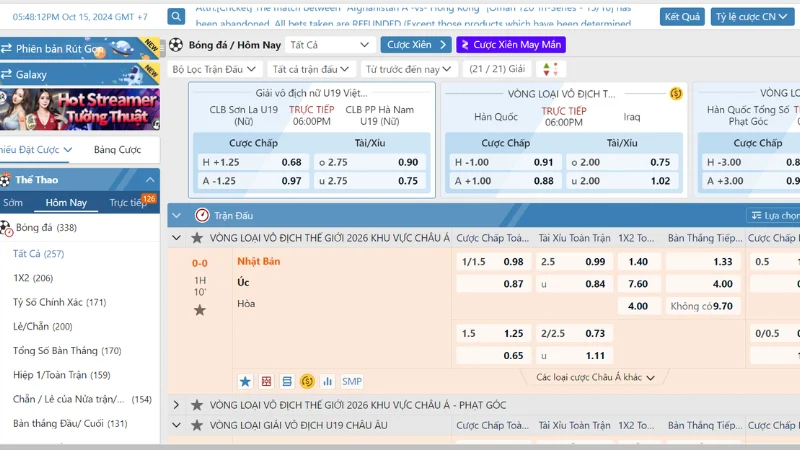This screenshot has height=450, width=800.
Task: Open the Hot Streamer Tướng Thuật banner
Action: coord(80,110)
